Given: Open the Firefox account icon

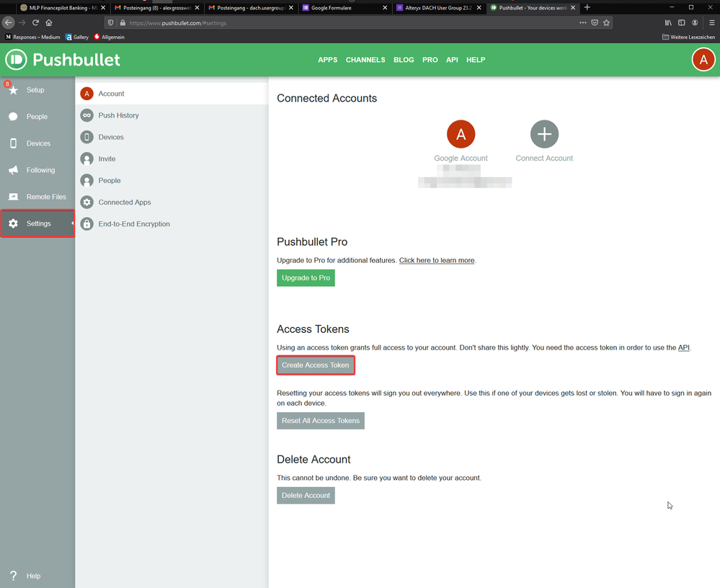Looking at the screenshot, I should point(695,22).
